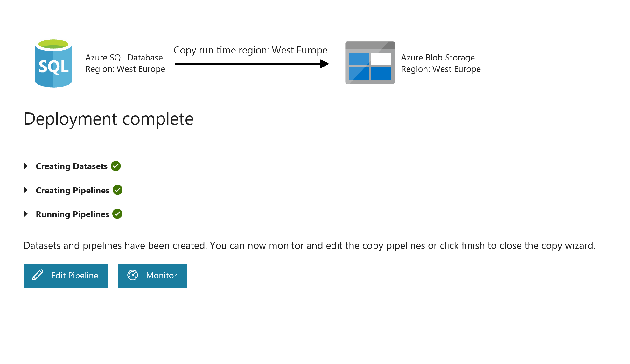The height and width of the screenshot is (364, 630).
Task: Expand the Running Pipelines section
Action: (x=26, y=214)
